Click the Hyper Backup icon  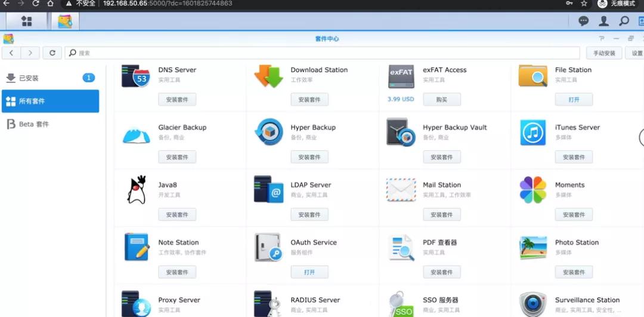click(268, 132)
